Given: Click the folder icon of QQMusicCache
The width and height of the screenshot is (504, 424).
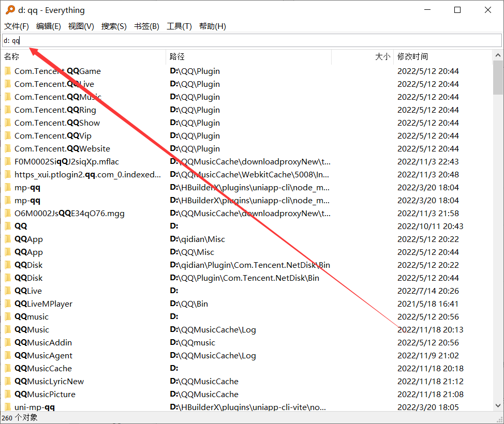Looking at the screenshot, I should pyautogui.click(x=8, y=369).
